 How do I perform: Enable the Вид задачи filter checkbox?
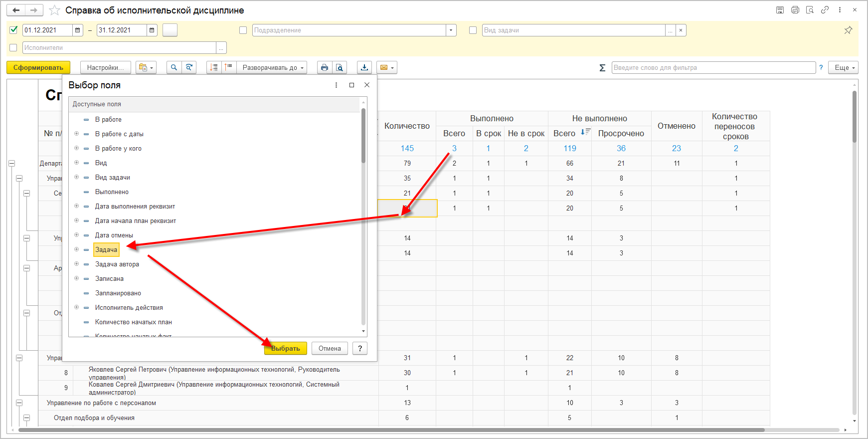click(x=473, y=30)
